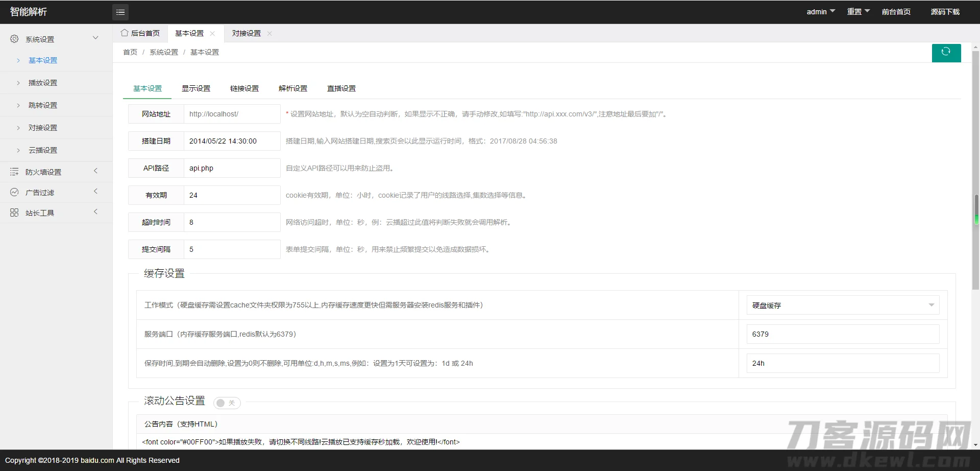Click the 系统设置 gear icon

(x=14, y=39)
